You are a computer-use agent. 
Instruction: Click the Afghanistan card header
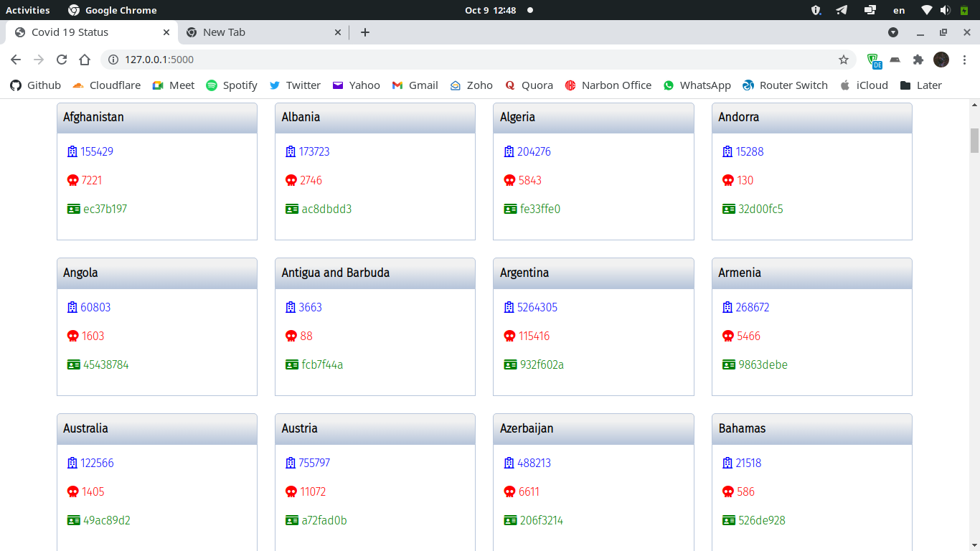pyautogui.click(x=157, y=118)
